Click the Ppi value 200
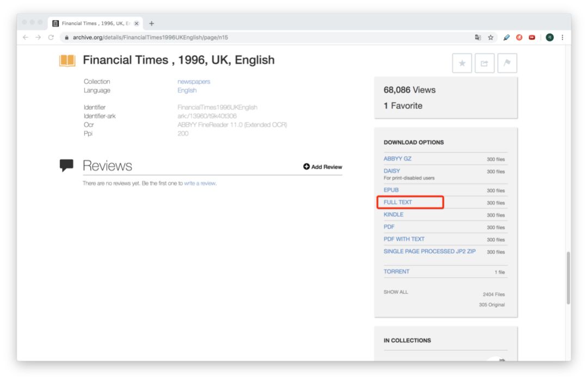588x381 pixels. [x=183, y=133]
